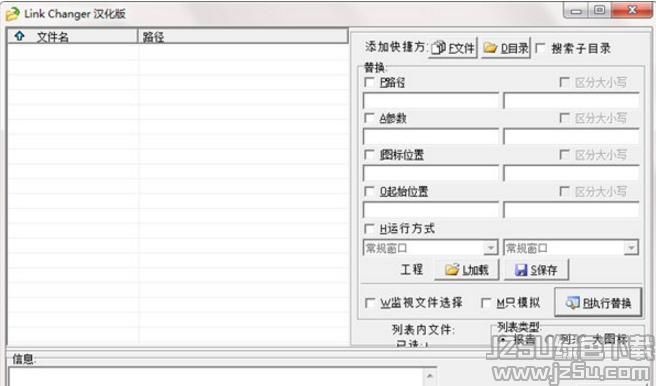Toggle 区分大小写 checkbox for O起始位置
Viewport: 656px width, 386px height.
coord(565,191)
